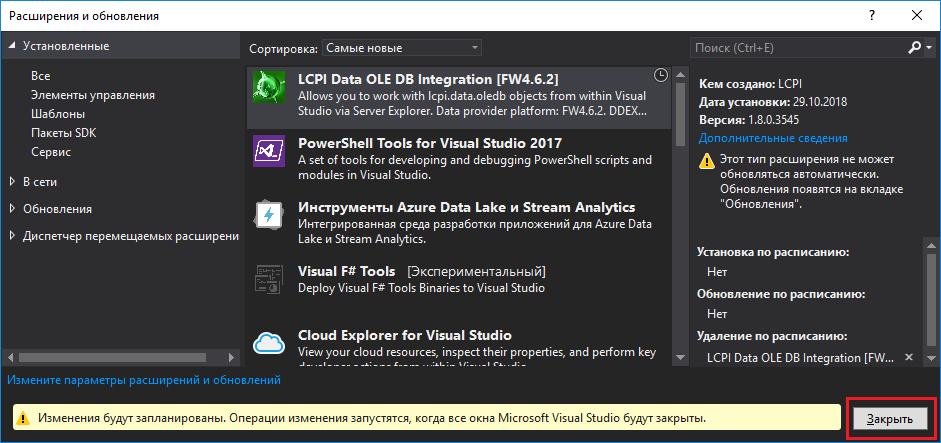This screenshot has height=443, width=941.
Task: Click extension list scrollbar down arrow
Action: click(x=680, y=357)
